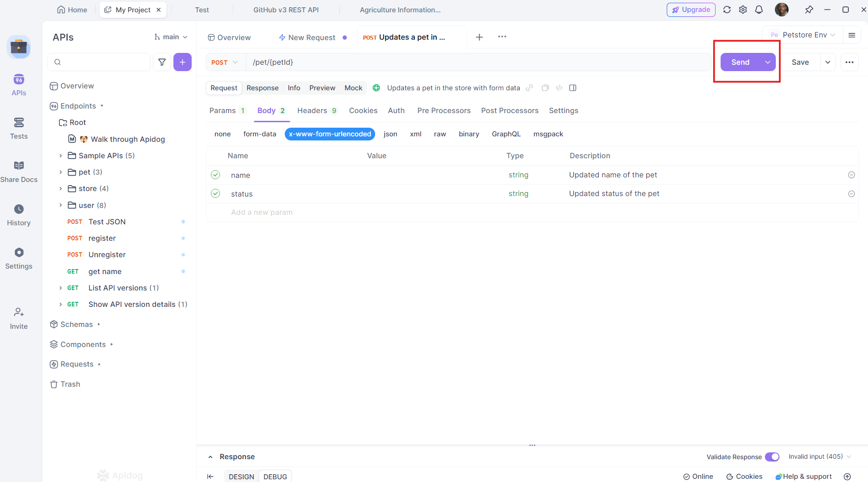Remove the status parameter row

click(x=851, y=194)
